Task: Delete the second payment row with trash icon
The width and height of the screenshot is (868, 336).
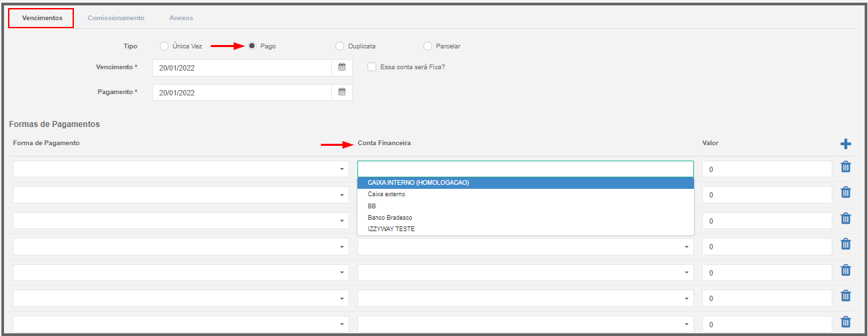Action: tap(846, 193)
